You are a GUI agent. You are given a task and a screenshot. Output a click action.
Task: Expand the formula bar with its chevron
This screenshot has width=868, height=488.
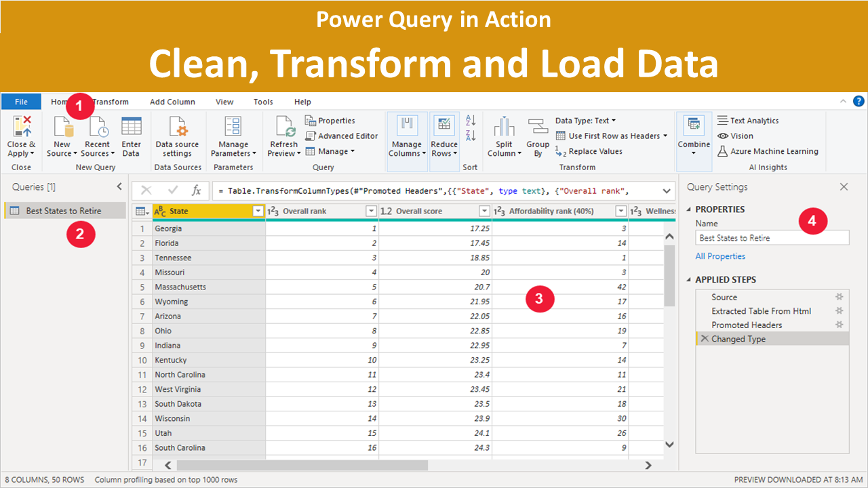pos(665,190)
